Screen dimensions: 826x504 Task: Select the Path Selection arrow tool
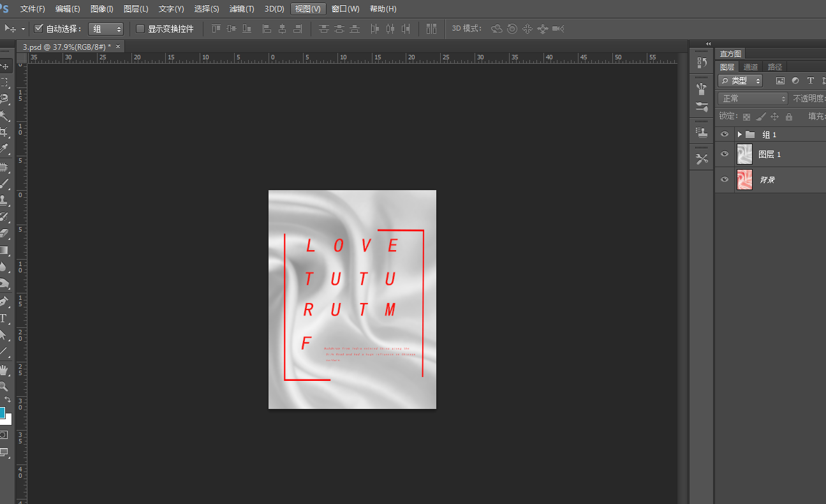coord(4,335)
